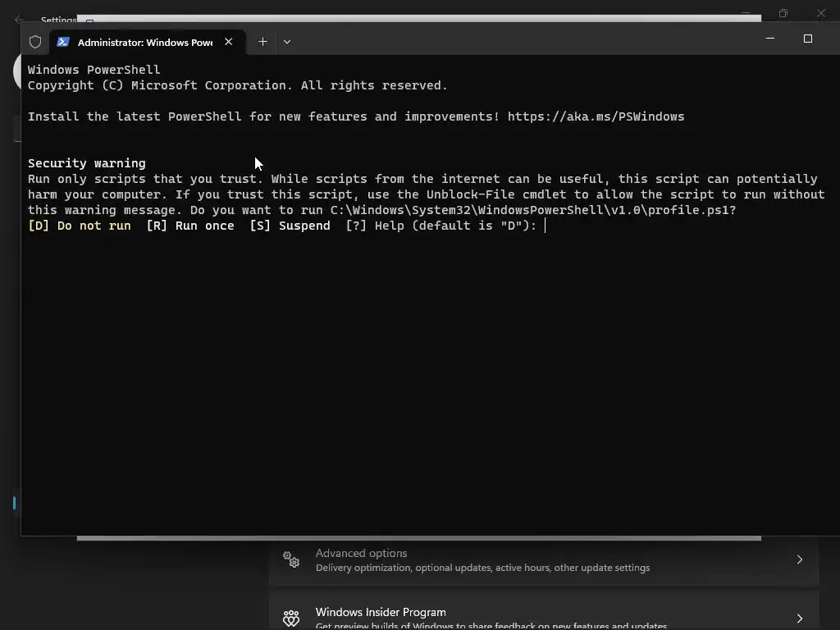Click the "[D] Do not run" option text

[80, 226]
